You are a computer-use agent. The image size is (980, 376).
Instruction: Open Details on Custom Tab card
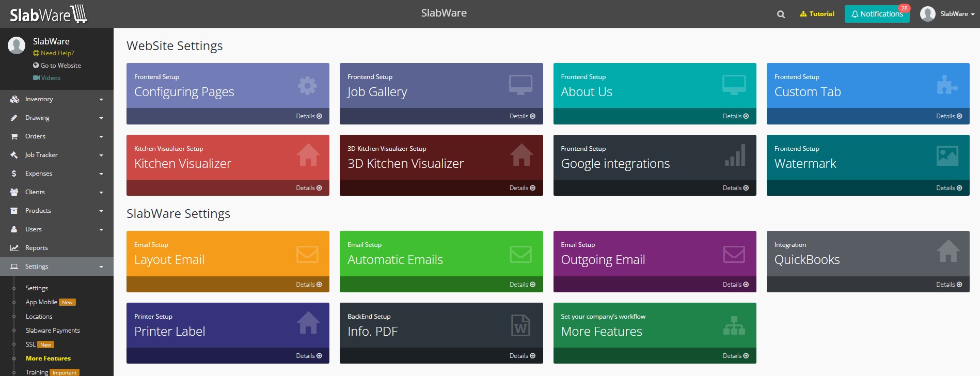tap(949, 116)
